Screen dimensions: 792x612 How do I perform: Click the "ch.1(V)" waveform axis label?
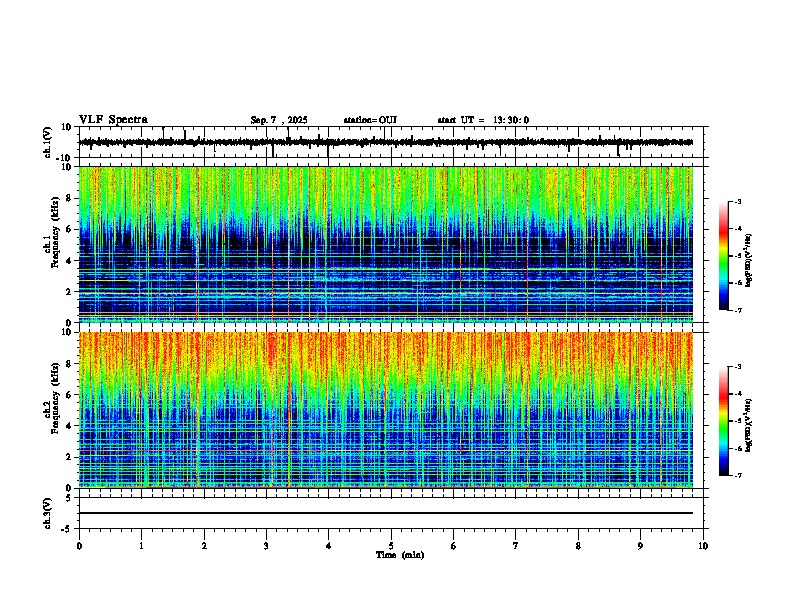[x=48, y=142]
